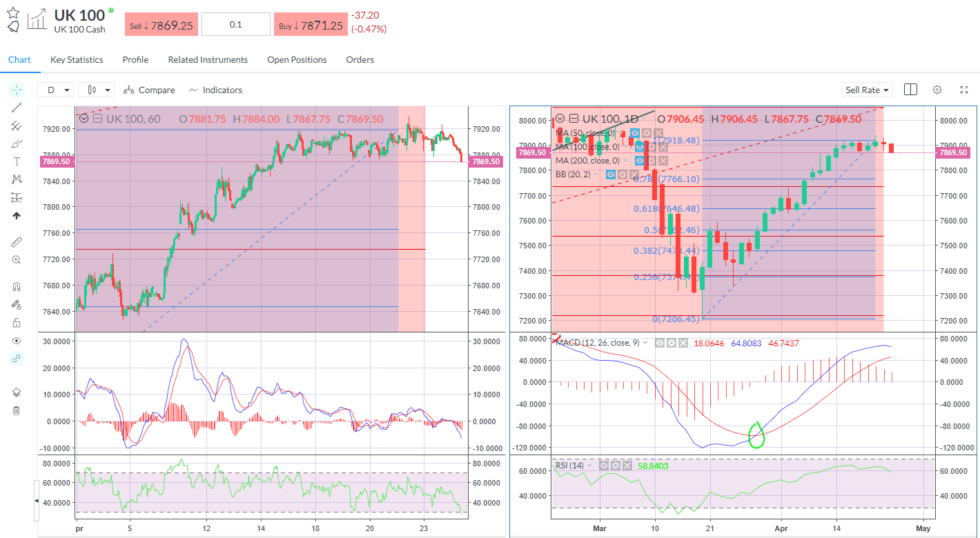
Task: Select the trend line drawing tool
Action: tap(17, 107)
